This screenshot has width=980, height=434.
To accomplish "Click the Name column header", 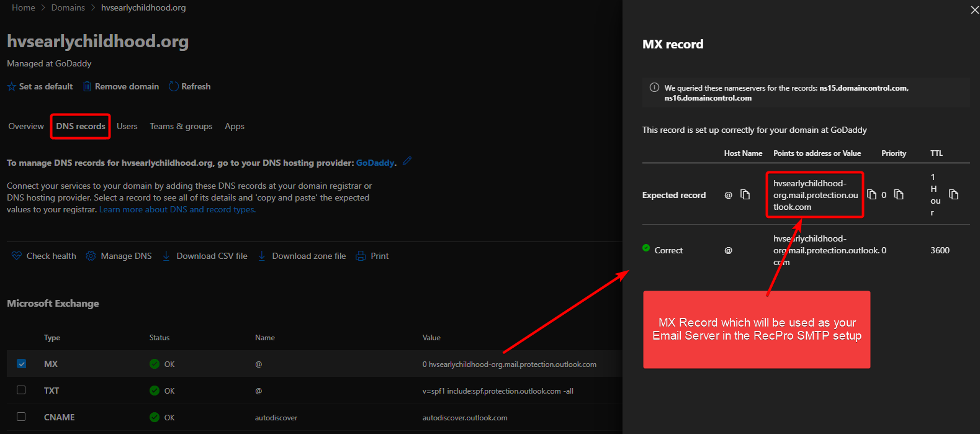I will click(265, 338).
